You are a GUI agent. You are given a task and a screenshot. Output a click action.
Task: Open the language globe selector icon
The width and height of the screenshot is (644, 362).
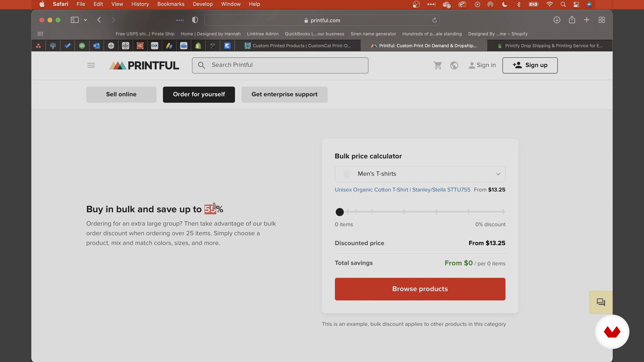point(454,66)
